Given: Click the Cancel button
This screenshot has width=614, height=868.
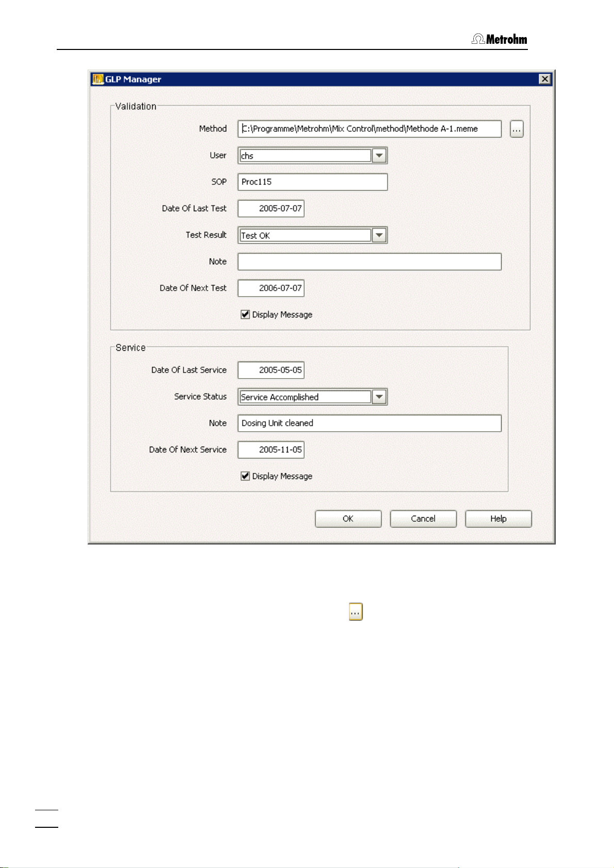Looking at the screenshot, I should coord(423,519).
